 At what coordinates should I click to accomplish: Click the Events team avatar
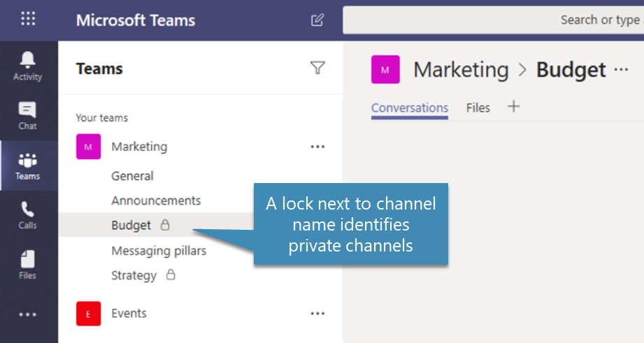point(88,314)
